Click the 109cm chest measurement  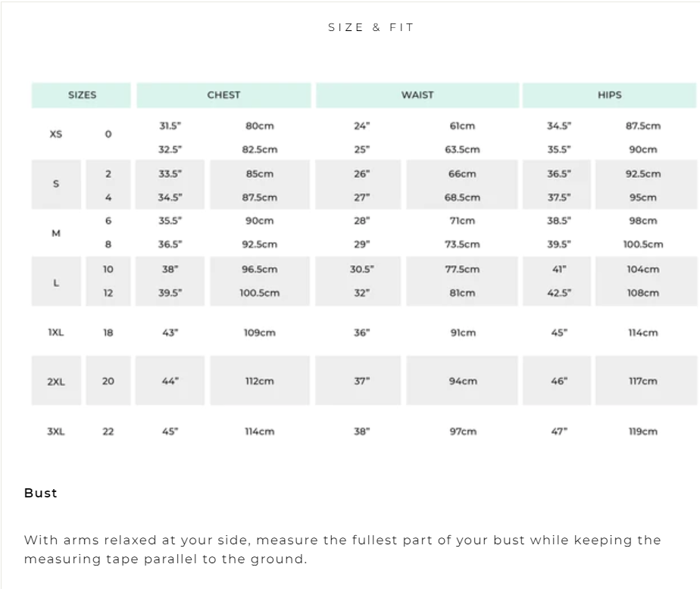259,332
